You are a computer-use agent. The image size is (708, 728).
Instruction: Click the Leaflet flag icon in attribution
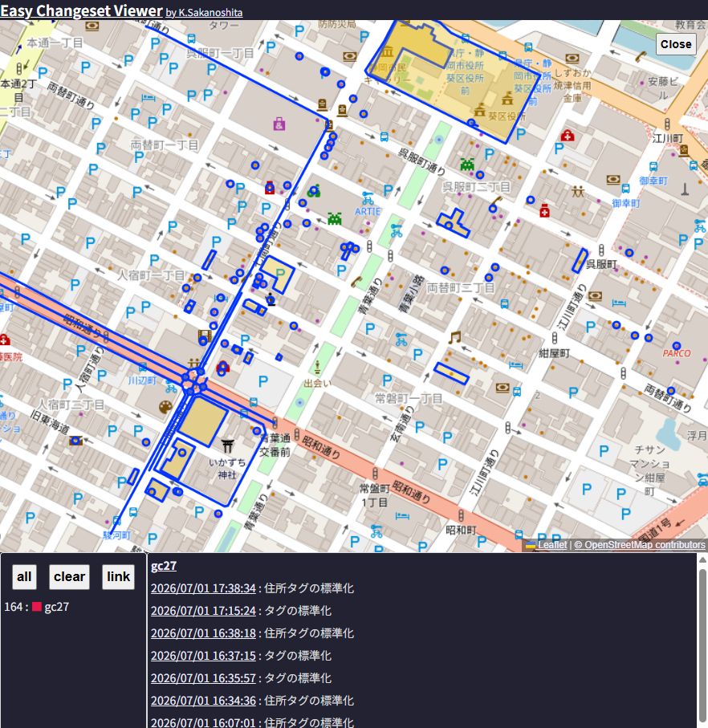point(530,545)
